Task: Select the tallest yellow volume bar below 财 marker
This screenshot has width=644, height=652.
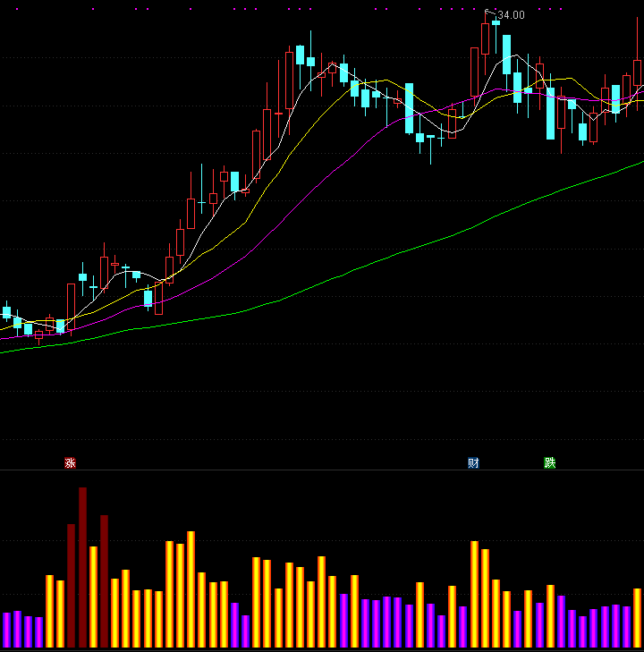Action: point(474,594)
